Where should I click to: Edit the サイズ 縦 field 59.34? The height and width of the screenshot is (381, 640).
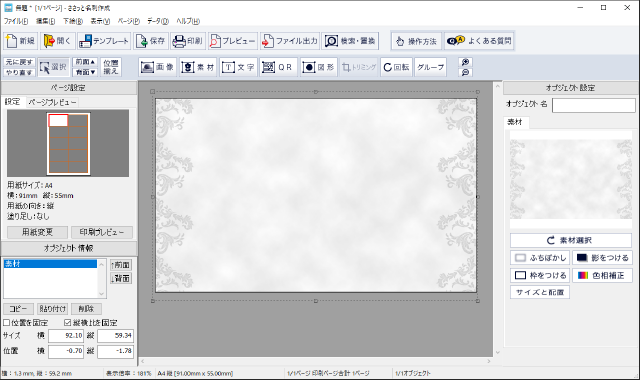(115, 336)
